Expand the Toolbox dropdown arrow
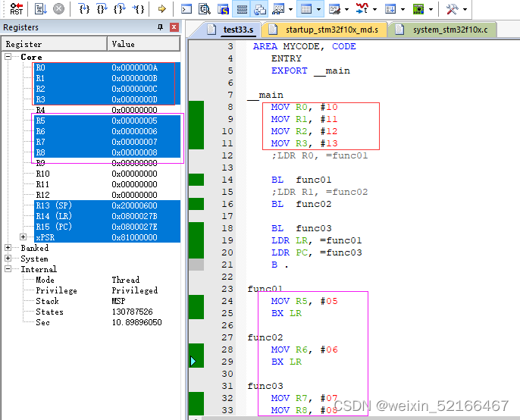520x420 pixels. click(x=465, y=9)
